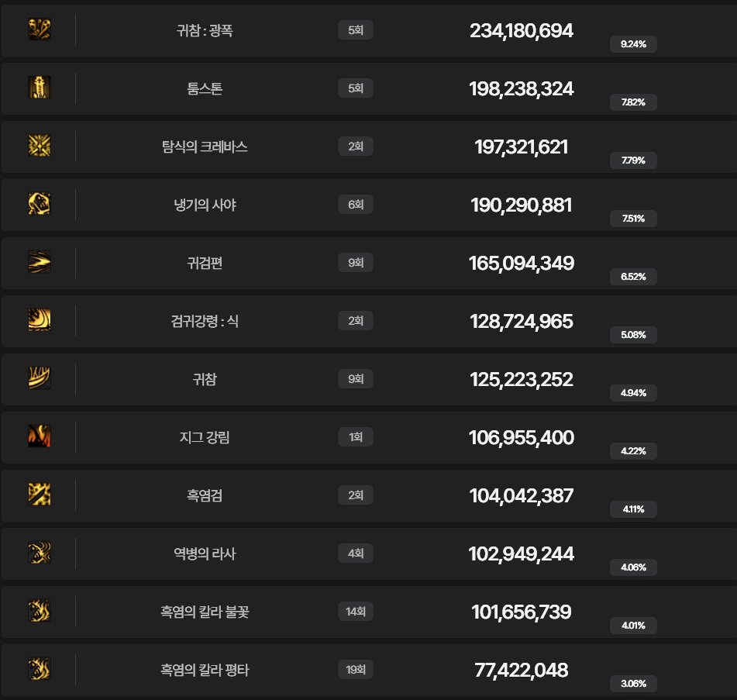Screen dimensions: 737x700
Task: Click the 흑염의 칼라 불꽃 skill icon
Action: [x=40, y=612]
